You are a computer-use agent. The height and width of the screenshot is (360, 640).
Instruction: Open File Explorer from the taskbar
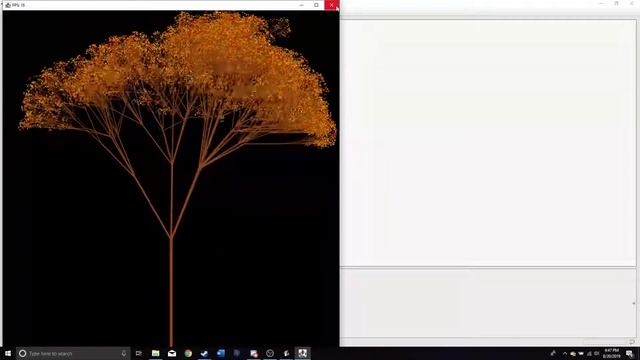point(156,353)
